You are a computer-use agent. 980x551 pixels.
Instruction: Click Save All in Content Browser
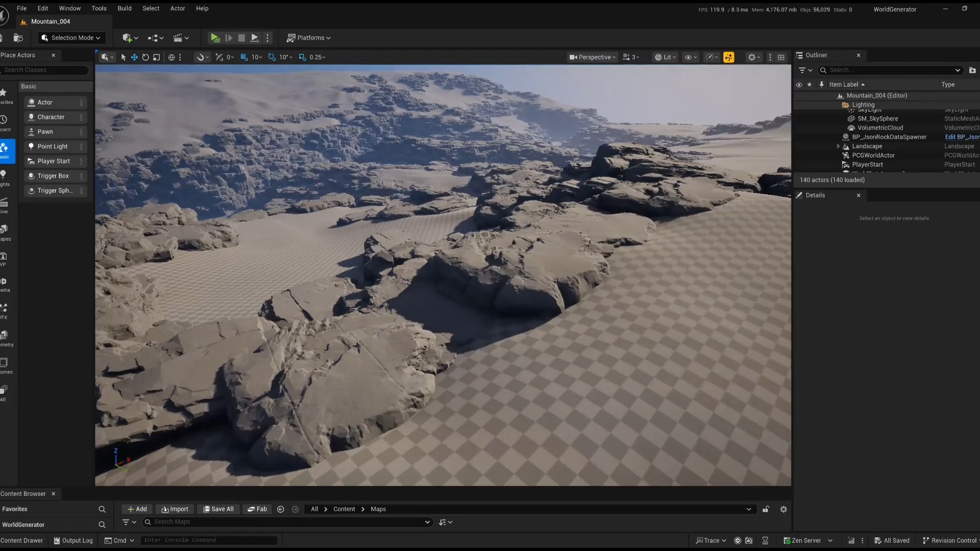[x=218, y=509]
